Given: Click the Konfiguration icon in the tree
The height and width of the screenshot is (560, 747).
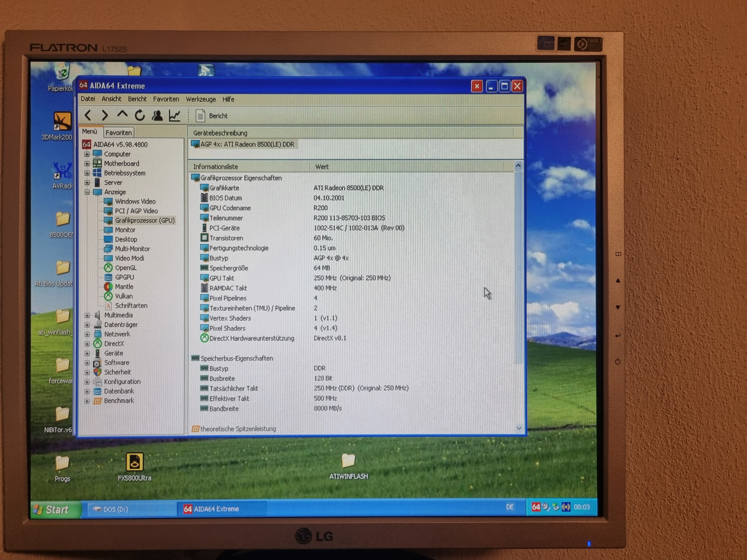Looking at the screenshot, I should 97,382.
